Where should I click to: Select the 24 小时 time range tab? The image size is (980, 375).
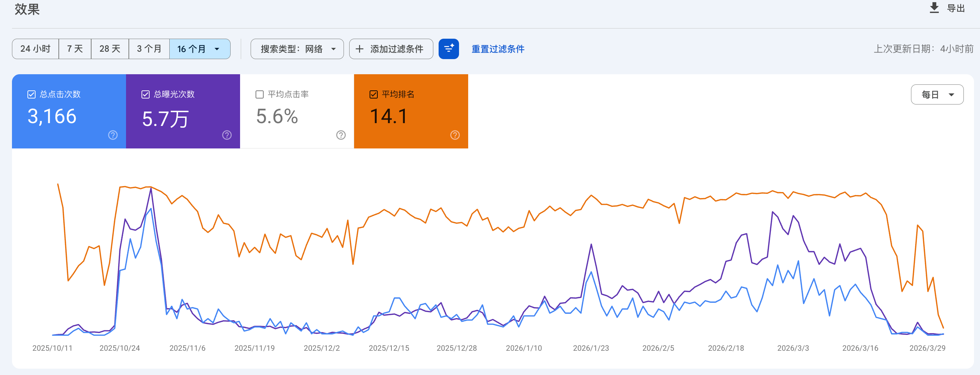pyautogui.click(x=36, y=49)
